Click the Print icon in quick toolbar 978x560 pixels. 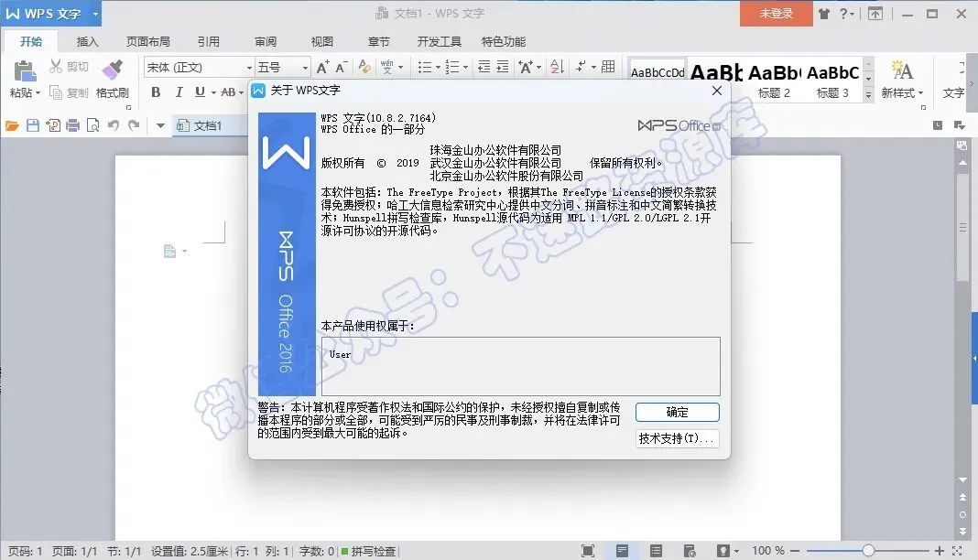[73, 126]
